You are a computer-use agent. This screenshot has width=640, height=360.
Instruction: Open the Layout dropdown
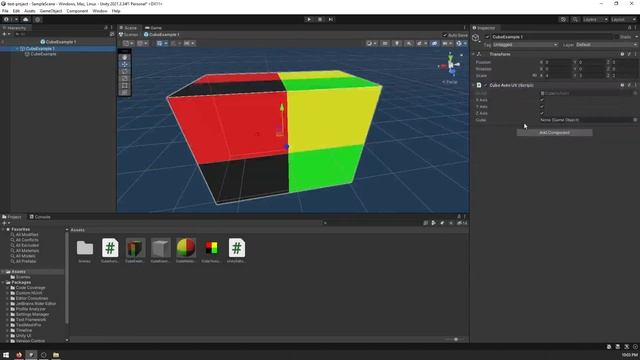623,19
